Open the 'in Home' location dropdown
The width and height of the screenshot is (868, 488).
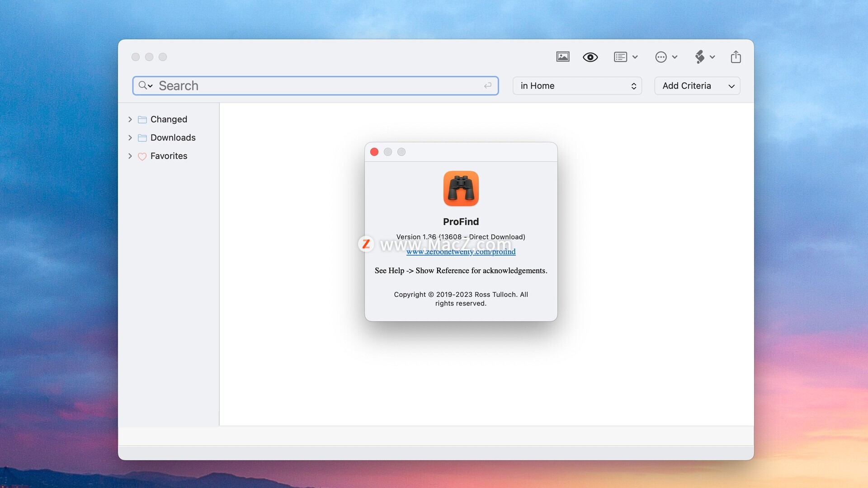coord(577,86)
